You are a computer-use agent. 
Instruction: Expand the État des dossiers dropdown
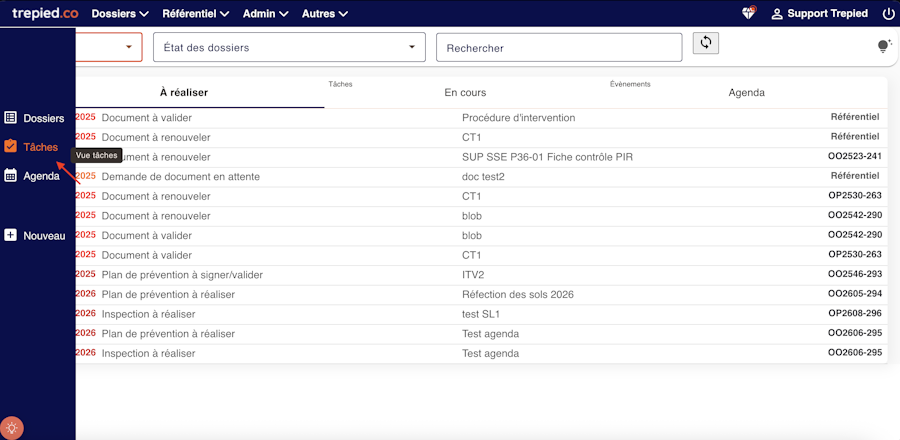[x=289, y=48]
